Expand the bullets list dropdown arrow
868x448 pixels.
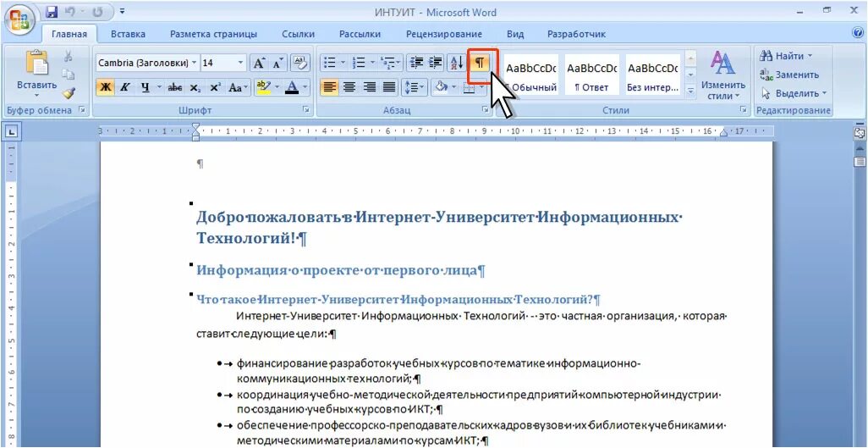coord(343,63)
